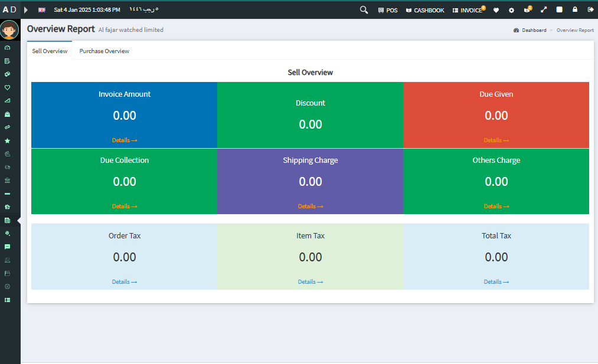Lock the screen with padlock icon

[x=575, y=9]
